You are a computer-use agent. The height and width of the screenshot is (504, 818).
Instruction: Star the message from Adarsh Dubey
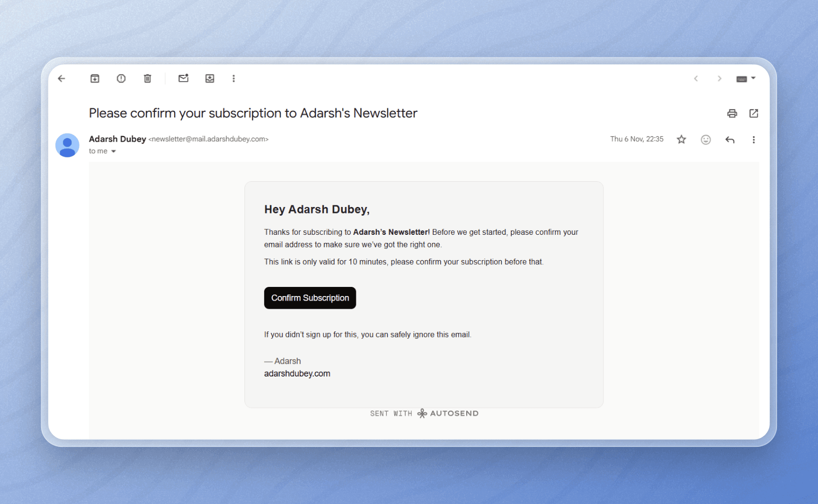click(681, 140)
